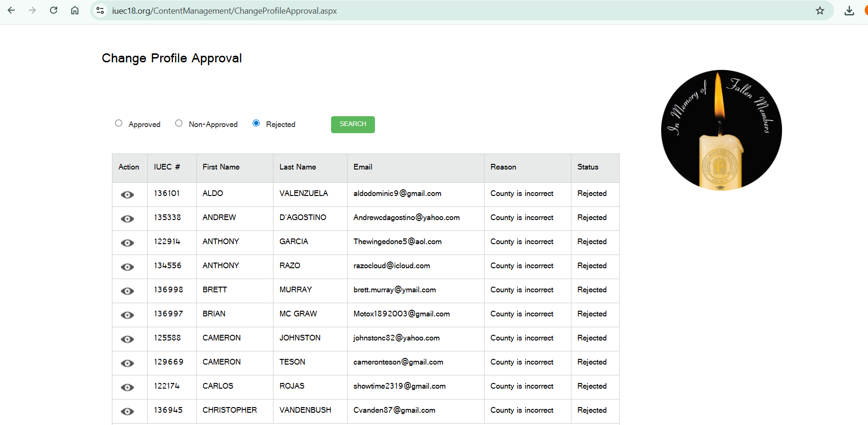This screenshot has width=868, height=425.
Task: Click eye icon for Carlos Rojas
Action: 127,387
